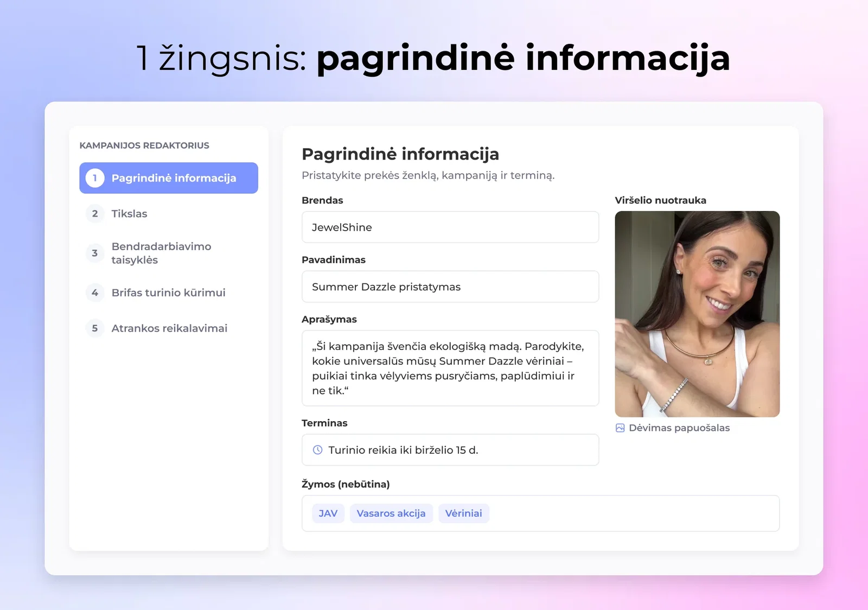Click the step number 4 circle
868x610 pixels.
(x=95, y=293)
